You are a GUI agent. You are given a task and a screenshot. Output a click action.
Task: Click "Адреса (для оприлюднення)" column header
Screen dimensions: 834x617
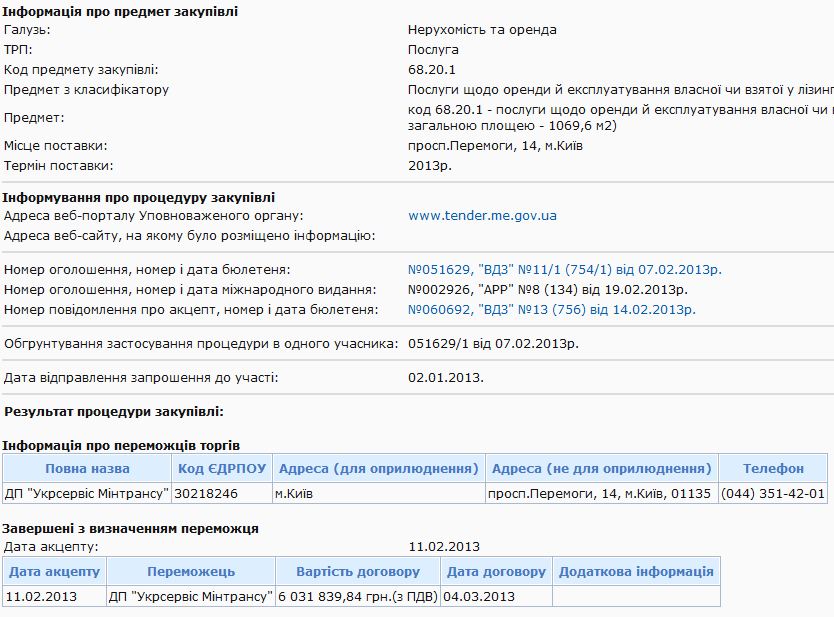click(x=378, y=469)
